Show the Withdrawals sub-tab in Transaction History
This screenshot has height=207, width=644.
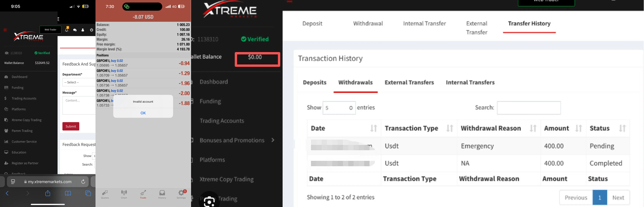point(355,83)
